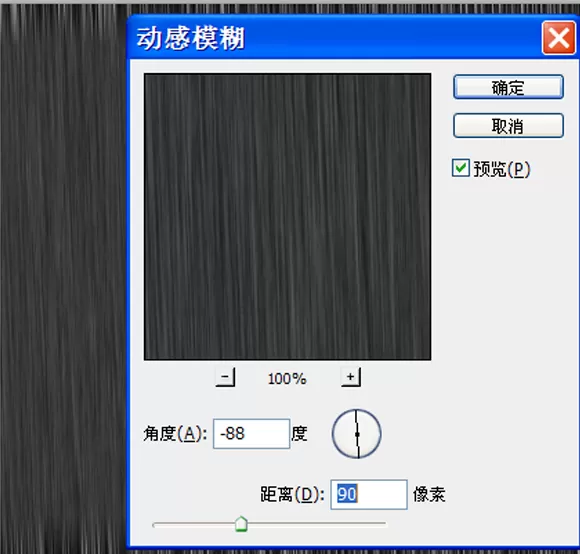Screen dimensions: 580x554
Task: Zoom in preview with plus button
Action: click(x=351, y=377)
